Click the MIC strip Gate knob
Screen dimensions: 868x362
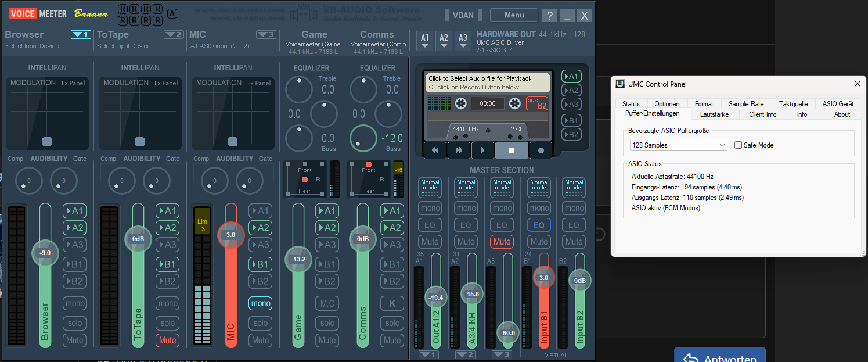pos(250,181)
